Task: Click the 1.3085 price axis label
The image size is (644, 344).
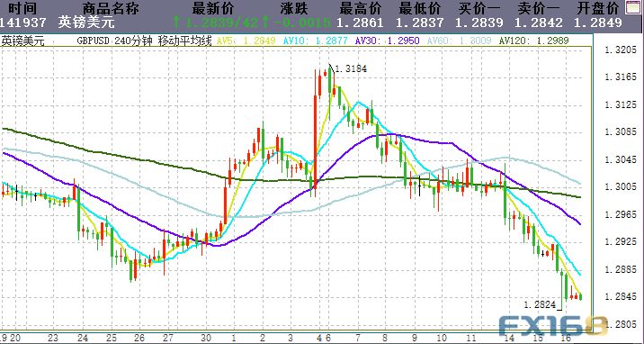Action: click(x=621, y=132)
